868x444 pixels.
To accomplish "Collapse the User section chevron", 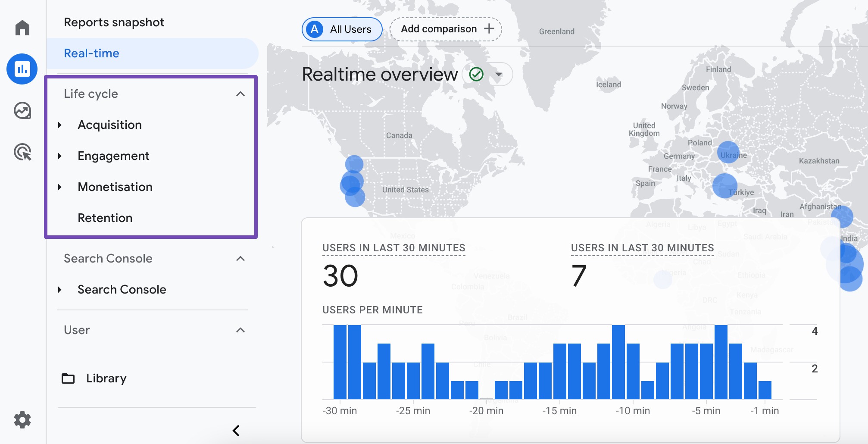I will tap(240, 330).
